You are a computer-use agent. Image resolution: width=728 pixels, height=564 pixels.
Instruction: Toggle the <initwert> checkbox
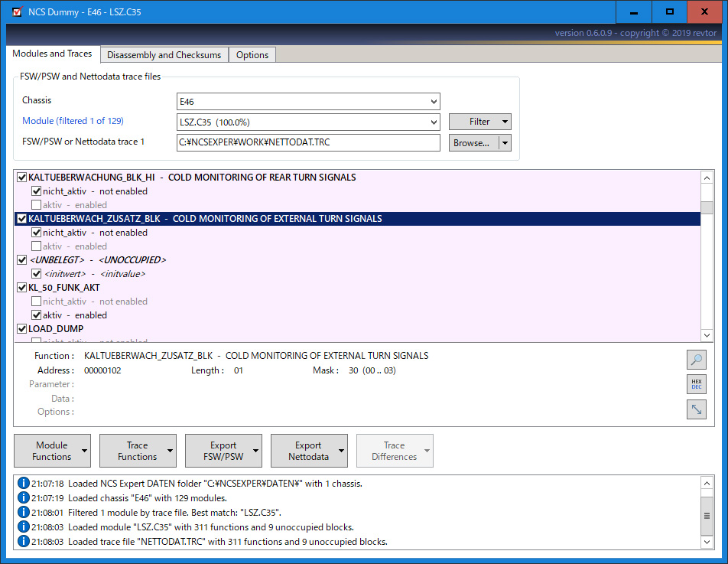click(36, 274)
